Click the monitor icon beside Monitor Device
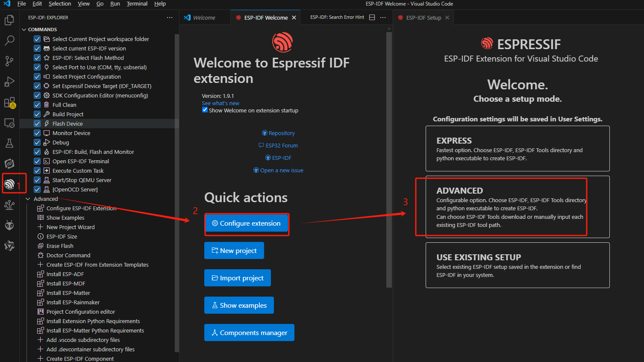Image resolution: width=644 pixels, height=362 pixels. [x=47, y=133]
